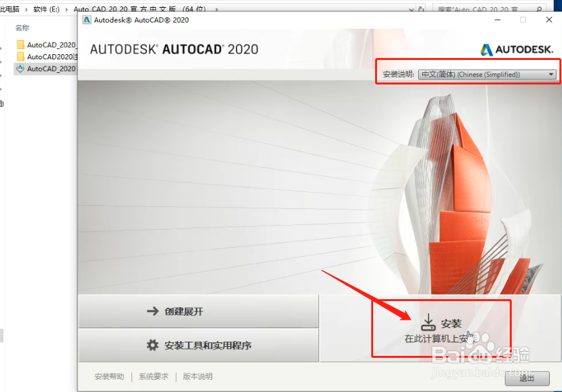The width and height of the screenshot is (562, 392).
Task: Click the Explorer refresh button
Action: coord(422,9)
